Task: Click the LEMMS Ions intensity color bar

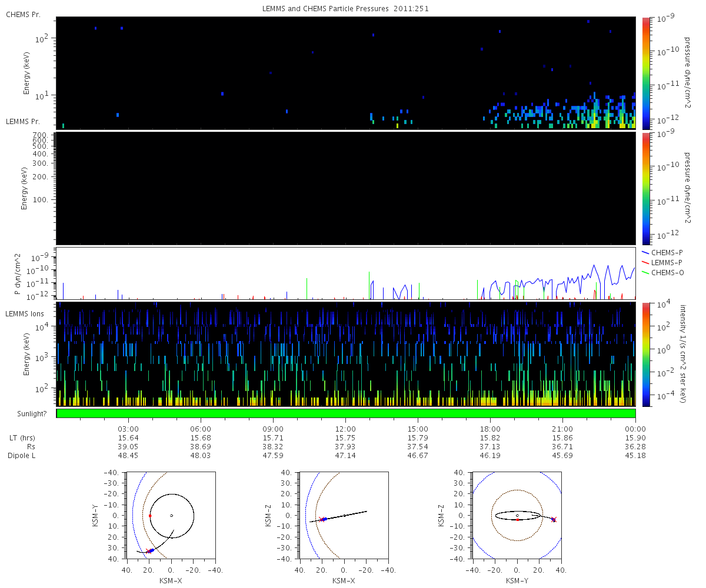Action: pyautogui.click(x=646, y=355)
